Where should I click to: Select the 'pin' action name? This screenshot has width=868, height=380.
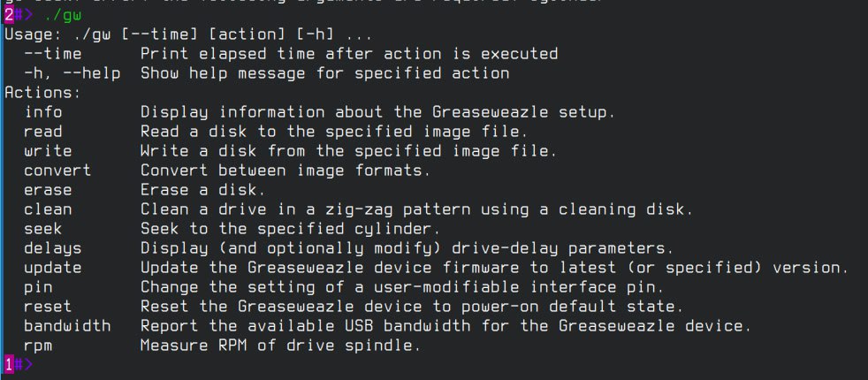(38, 286)
